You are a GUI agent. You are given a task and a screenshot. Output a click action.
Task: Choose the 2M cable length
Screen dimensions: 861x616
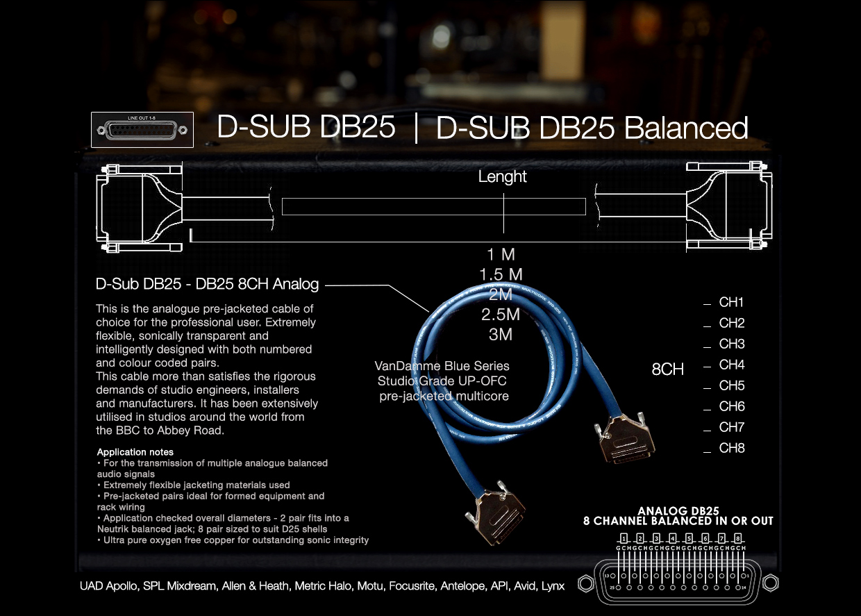pos(501,294)
